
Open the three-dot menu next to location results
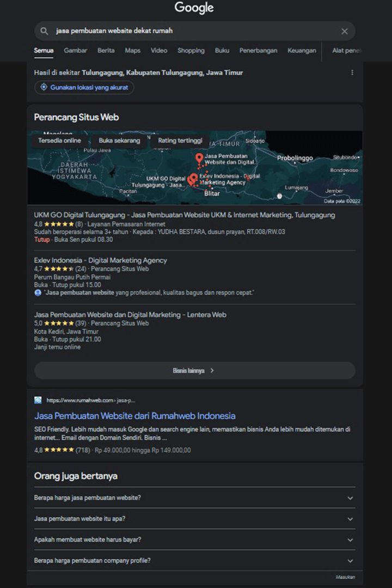[352, 72]
